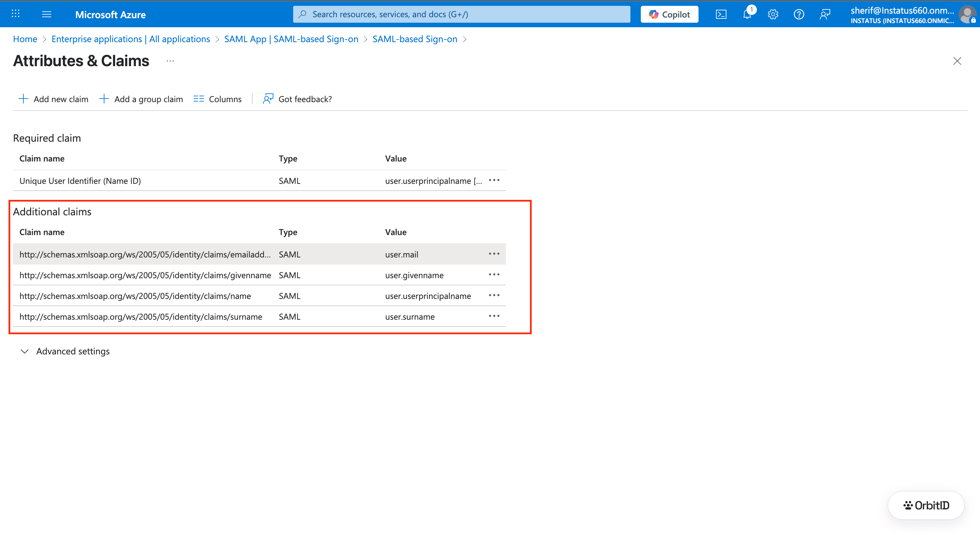Open the Azure app launcher grid
This screenshot has width=980, height=535.
coord(16,14)
